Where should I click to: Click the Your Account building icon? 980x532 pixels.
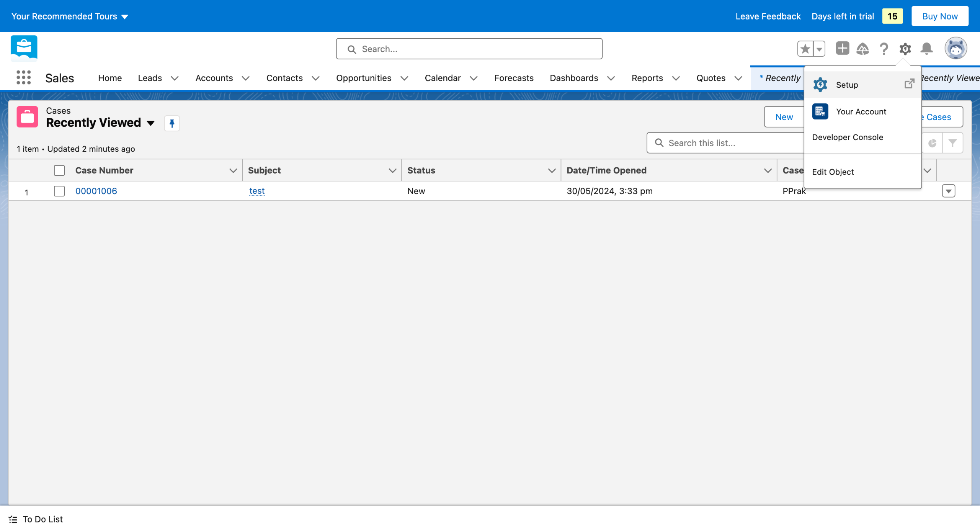coord(820,111)
